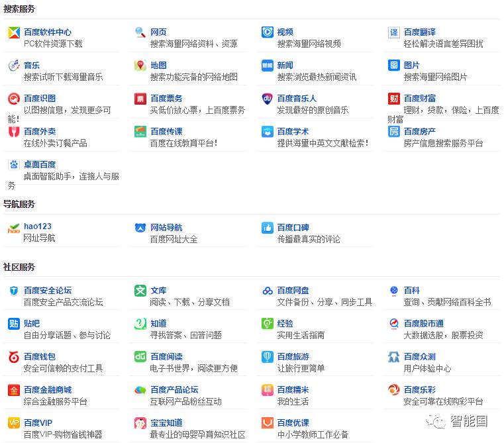The height and width of the screenshot is (443, 504).
Task: Go to the 百度翻译 link
Action: (x=420, y=32)
